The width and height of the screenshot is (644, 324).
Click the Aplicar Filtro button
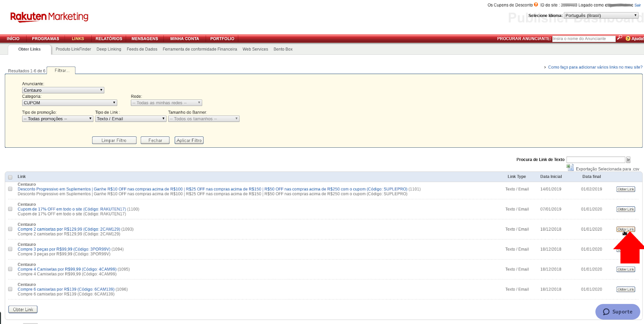[x=189, y=140]
